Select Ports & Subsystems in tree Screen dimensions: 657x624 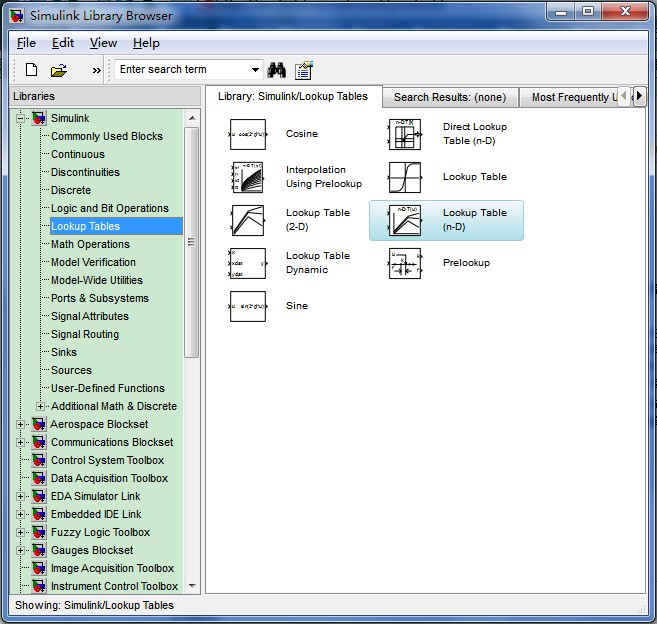pos(100,298)
